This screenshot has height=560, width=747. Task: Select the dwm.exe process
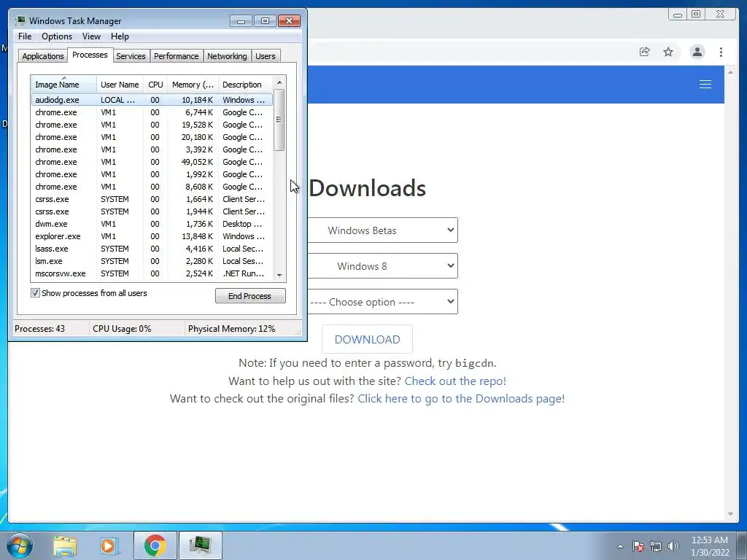(x=152, y=224)
